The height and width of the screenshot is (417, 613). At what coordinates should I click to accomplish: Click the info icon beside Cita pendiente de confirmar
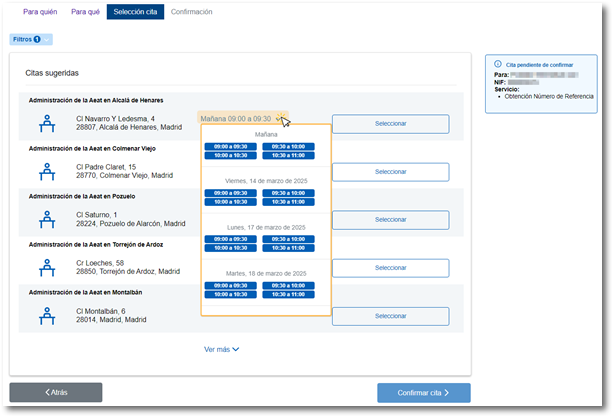pyautogui.click(x=498, y=64)
